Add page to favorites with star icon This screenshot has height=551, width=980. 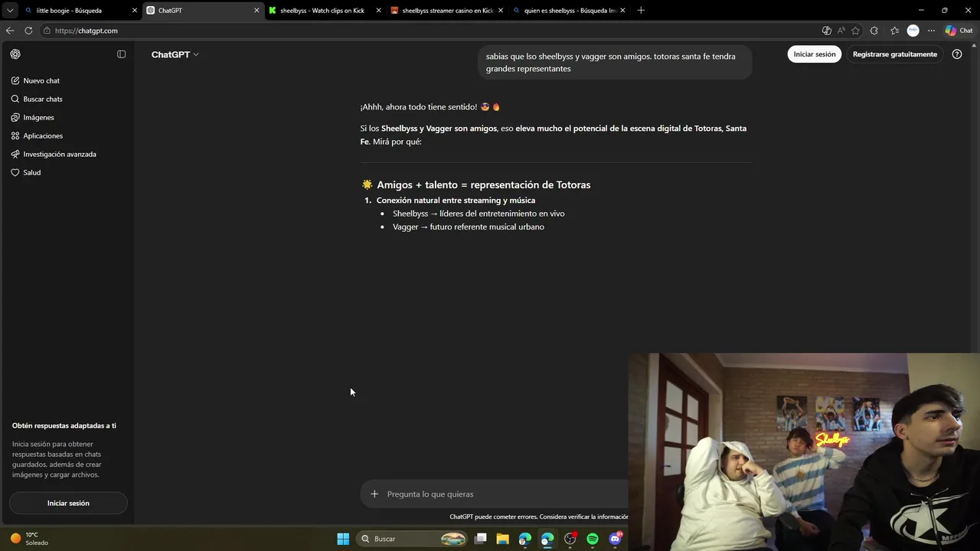pyautogui.click(x=855, y=31)
